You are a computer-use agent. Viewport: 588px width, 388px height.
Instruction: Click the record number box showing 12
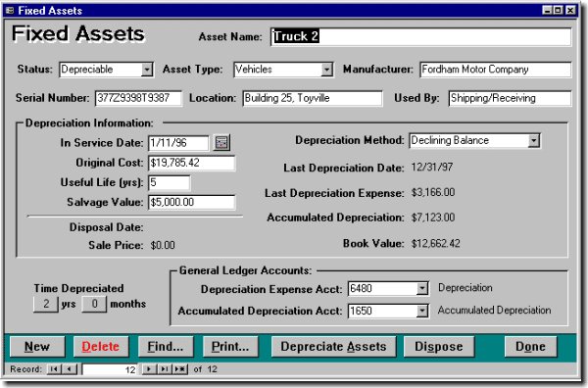click(x=110, y=369)
